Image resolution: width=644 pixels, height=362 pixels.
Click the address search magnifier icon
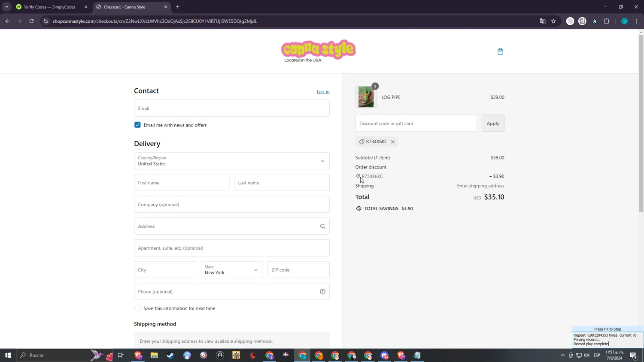322,226
